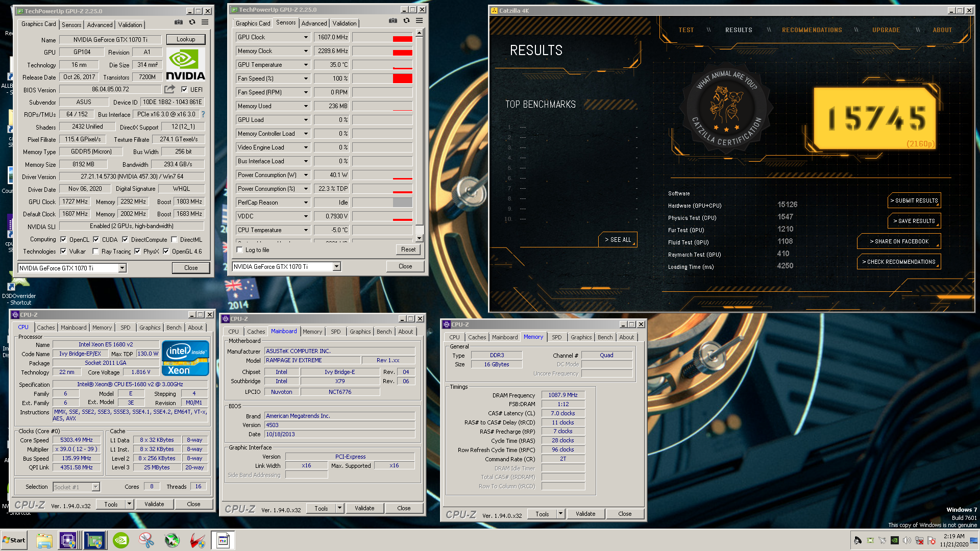Viewport: 980px width, 551px height.
Task: Expand the GPU Clock sensor dropdown
Action: (x=306, y=37)
